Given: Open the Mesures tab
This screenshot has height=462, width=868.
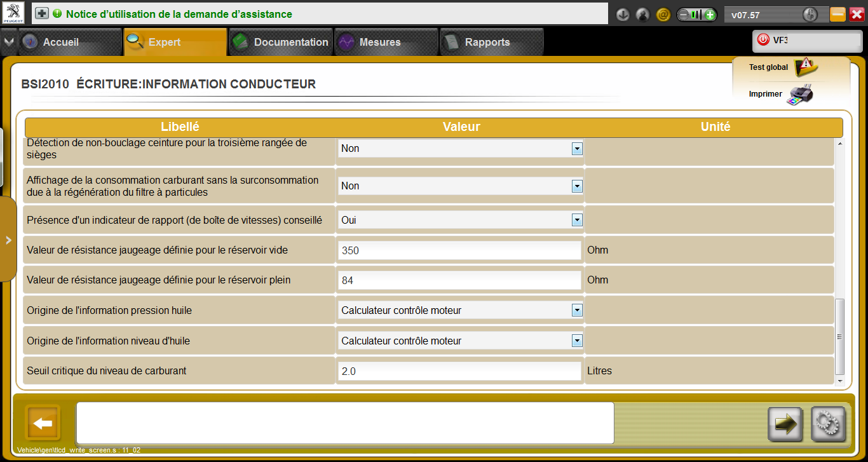Looking at the screenshot, I should [x=379, y=42].
